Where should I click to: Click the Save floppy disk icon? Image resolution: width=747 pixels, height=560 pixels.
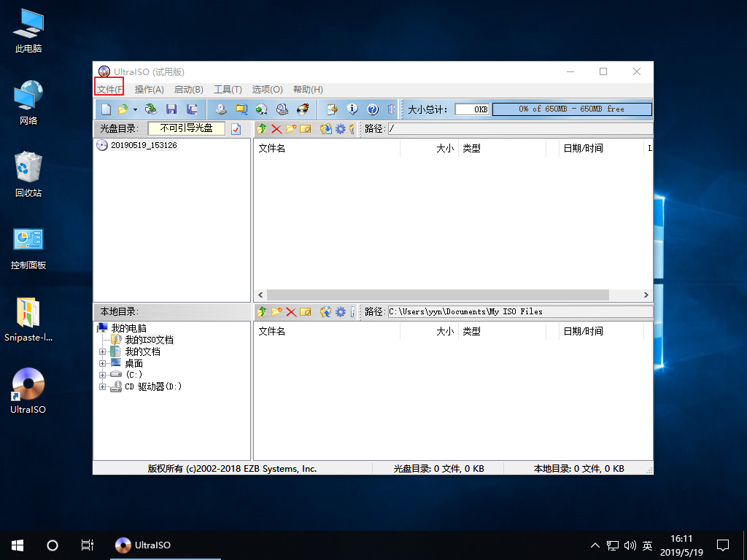pyautogui.click(x=171, y=109)
